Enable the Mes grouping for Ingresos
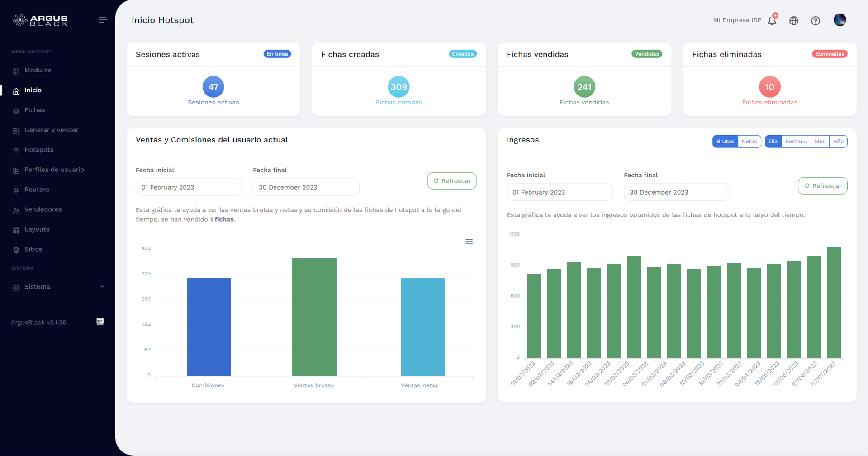 click(820, 141)
